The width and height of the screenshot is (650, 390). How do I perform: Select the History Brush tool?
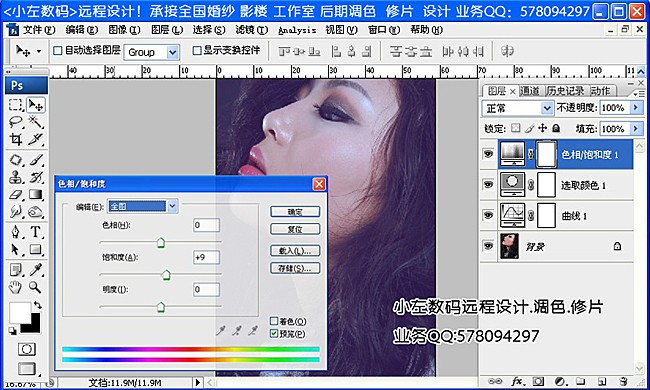pyautogui.click(x=36, y=177)
